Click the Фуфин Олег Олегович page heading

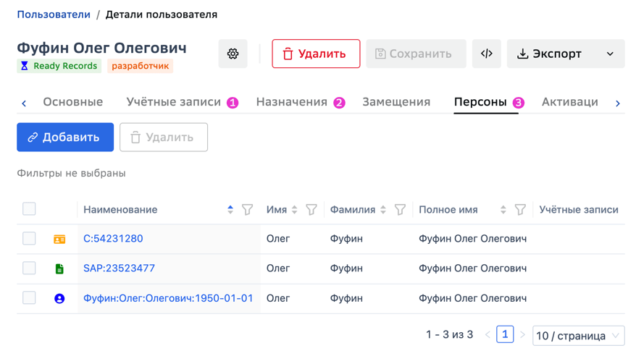102,48
